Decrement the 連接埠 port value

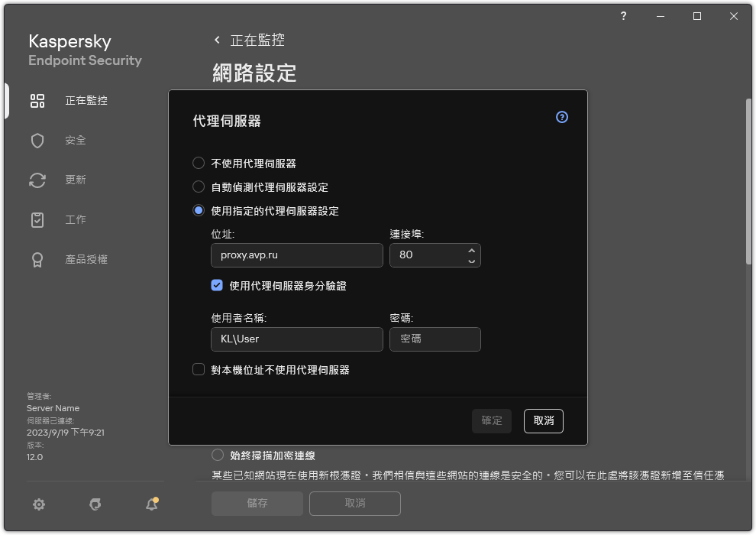click(x=471, y=260)
